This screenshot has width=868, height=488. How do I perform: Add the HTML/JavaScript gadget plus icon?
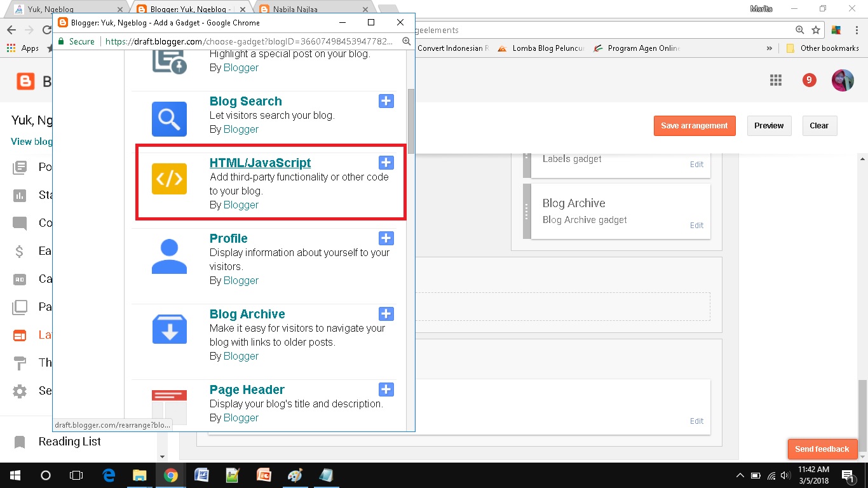pos(386,163)
